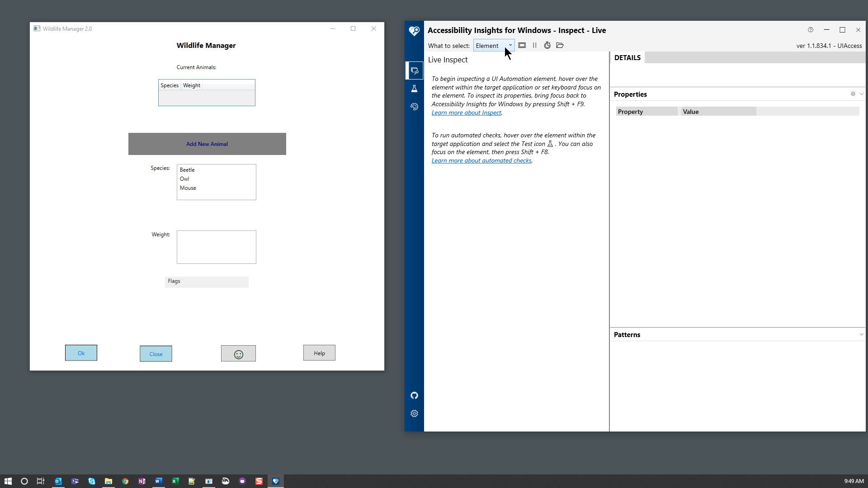Open the Settings gear in sidebar
Image resolution: width=868 pixels, height=488 pixels.
click(414, 413)
